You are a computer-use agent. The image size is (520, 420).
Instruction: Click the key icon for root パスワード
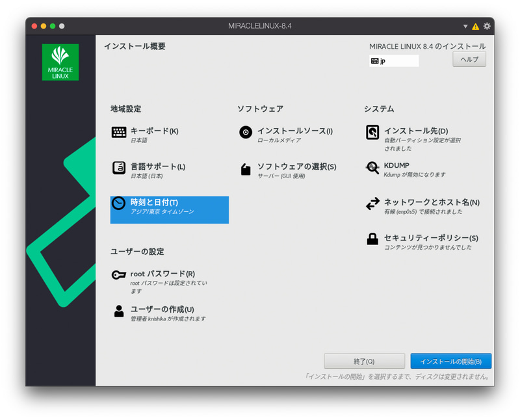tap(118, 275)
